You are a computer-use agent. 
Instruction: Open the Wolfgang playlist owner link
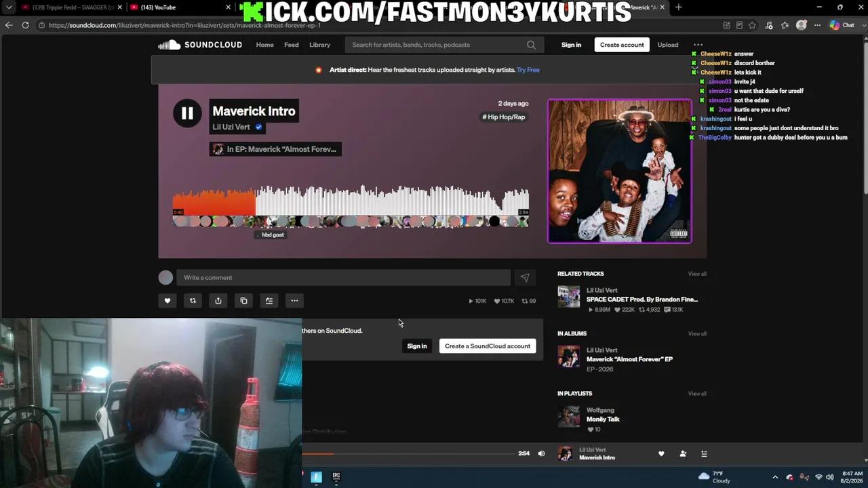[x=600, y=410]
